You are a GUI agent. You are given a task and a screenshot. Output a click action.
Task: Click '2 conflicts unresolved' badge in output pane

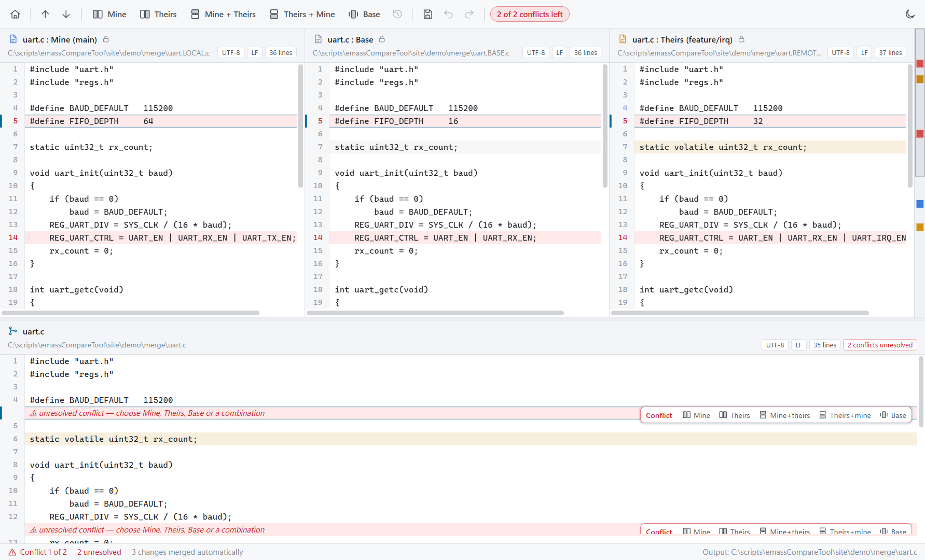point(880,345)
